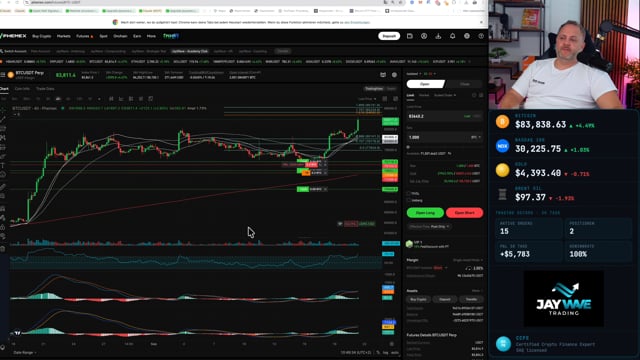The image size is (640, 360).
Task: Click the BTCUSDT coin icon
Action: coord(11,75)
